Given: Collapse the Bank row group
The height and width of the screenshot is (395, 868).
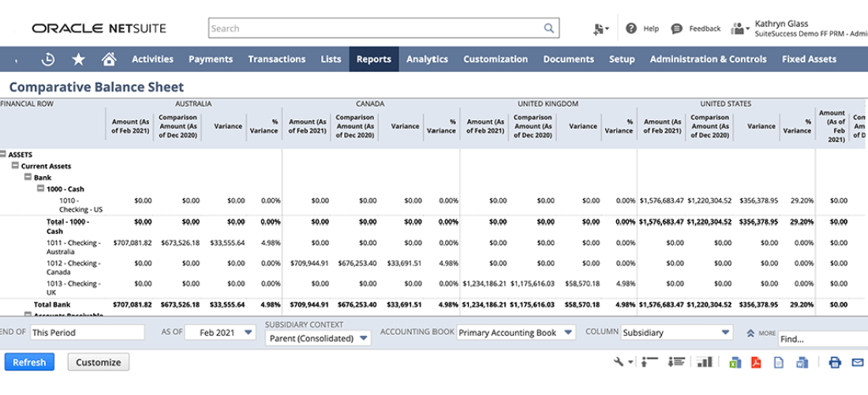Looking at the screenshot, I should [x=28, y=178].
